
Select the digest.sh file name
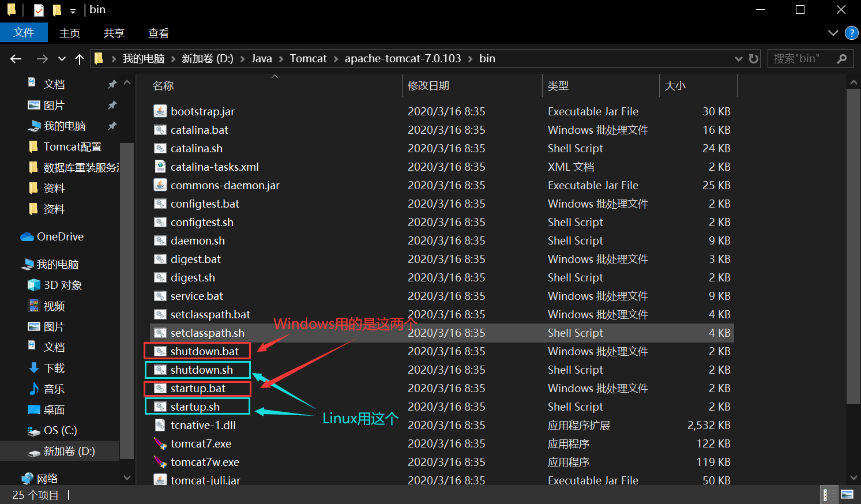193,278
